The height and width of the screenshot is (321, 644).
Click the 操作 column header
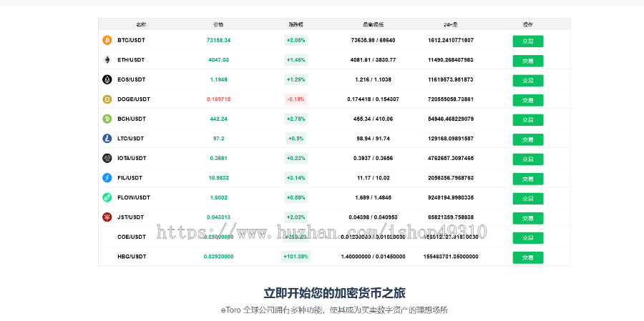click(528, 24)
